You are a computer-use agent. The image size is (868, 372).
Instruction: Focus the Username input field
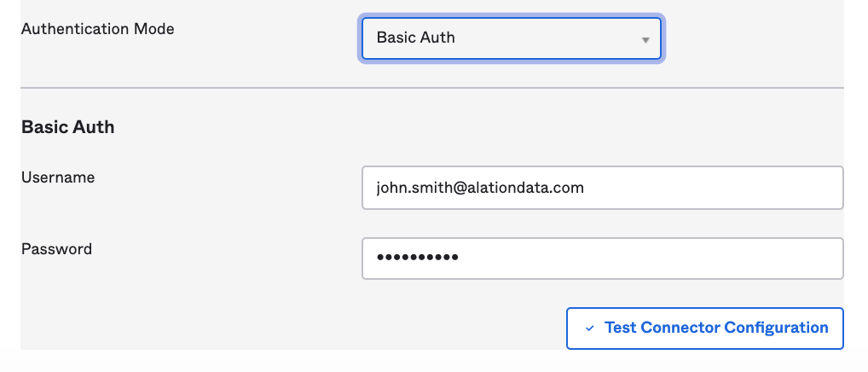click(602, 188)
